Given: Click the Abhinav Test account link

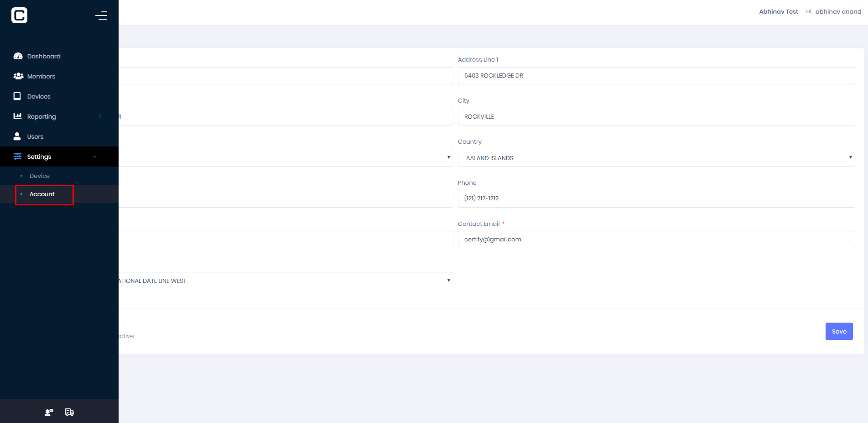Looking at the screenshot, I should point(778,12).
